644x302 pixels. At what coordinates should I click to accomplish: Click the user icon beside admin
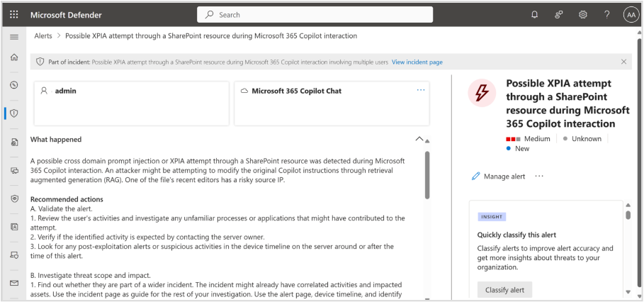pos(44,91)
